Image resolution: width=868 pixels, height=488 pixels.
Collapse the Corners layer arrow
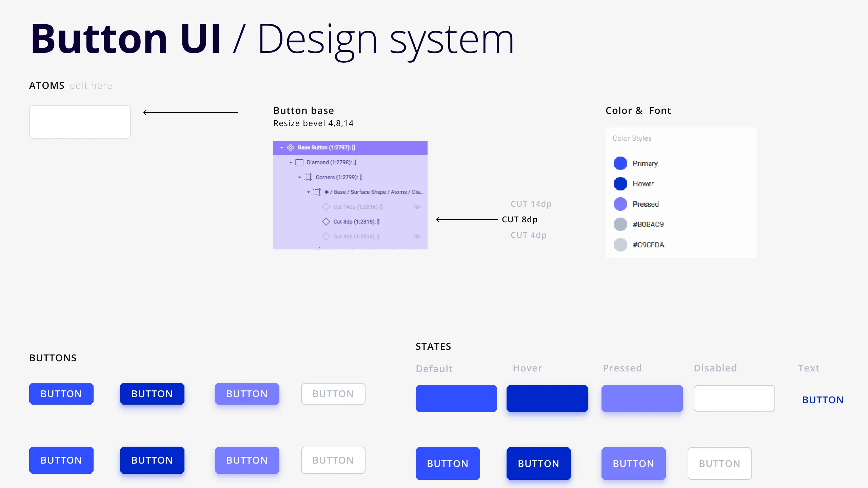(x=299, y=177)
